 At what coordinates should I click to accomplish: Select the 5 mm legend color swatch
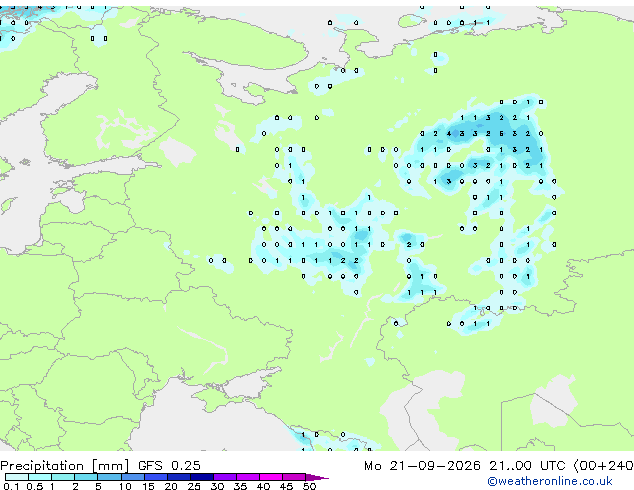point(109,477)
